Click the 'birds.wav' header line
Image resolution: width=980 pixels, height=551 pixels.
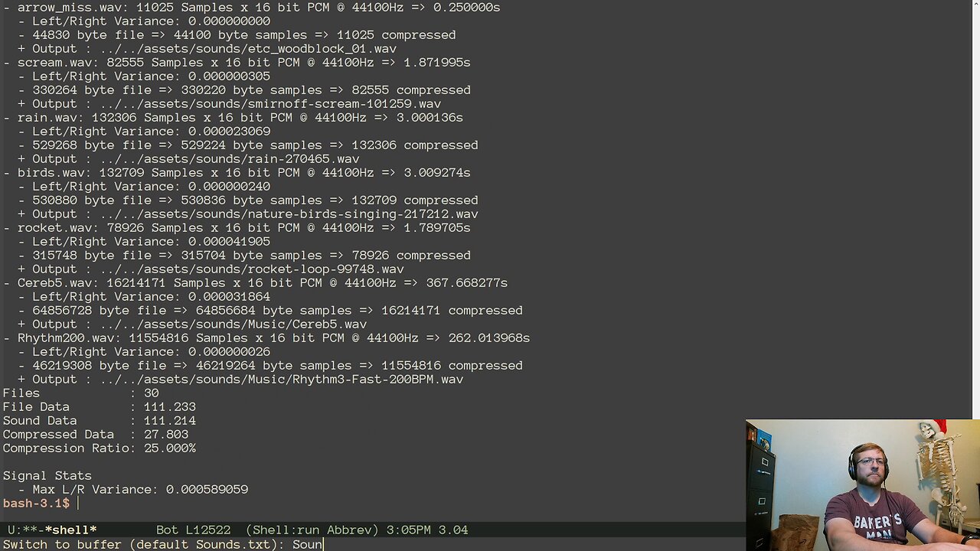237,172
